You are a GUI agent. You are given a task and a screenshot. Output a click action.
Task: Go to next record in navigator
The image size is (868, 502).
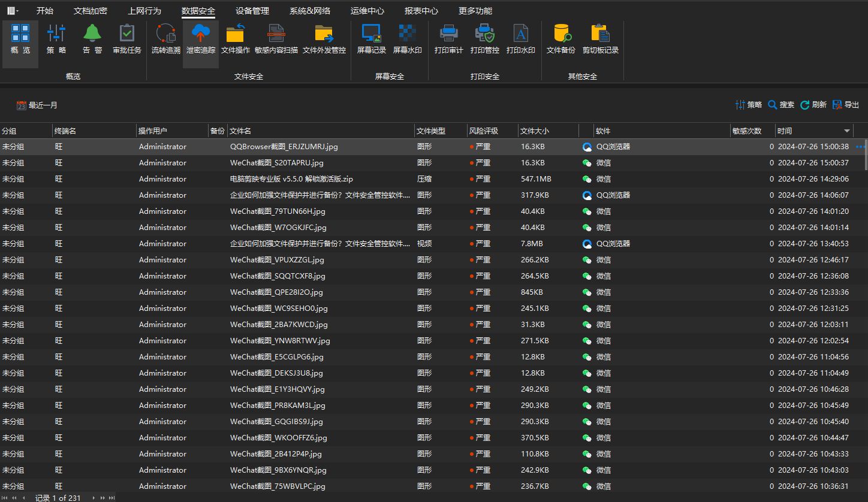point(94,498)
